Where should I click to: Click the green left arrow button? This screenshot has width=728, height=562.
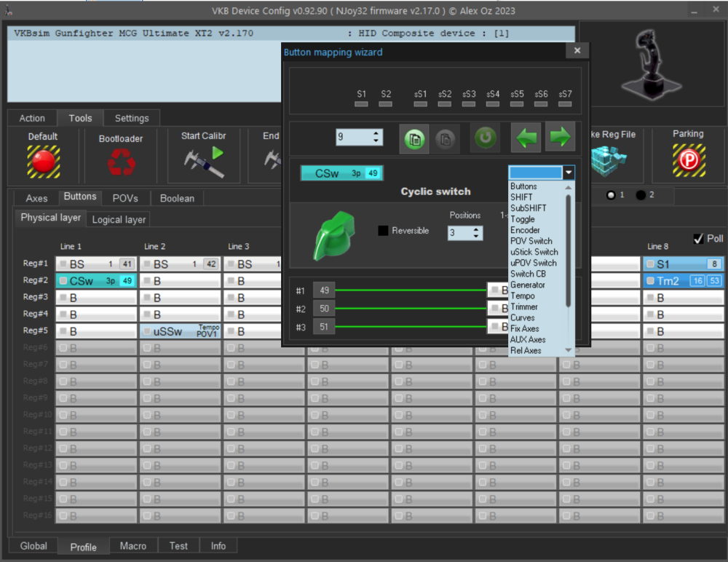[526, 138]
